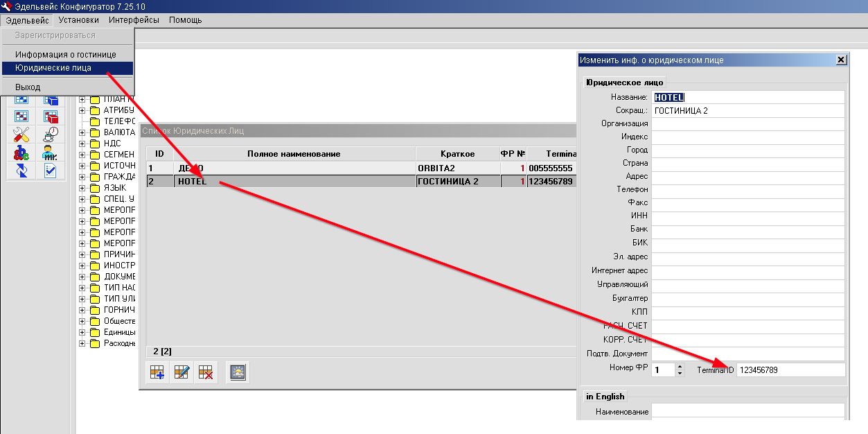Click the Terminal ID input field

pos(790,370)
